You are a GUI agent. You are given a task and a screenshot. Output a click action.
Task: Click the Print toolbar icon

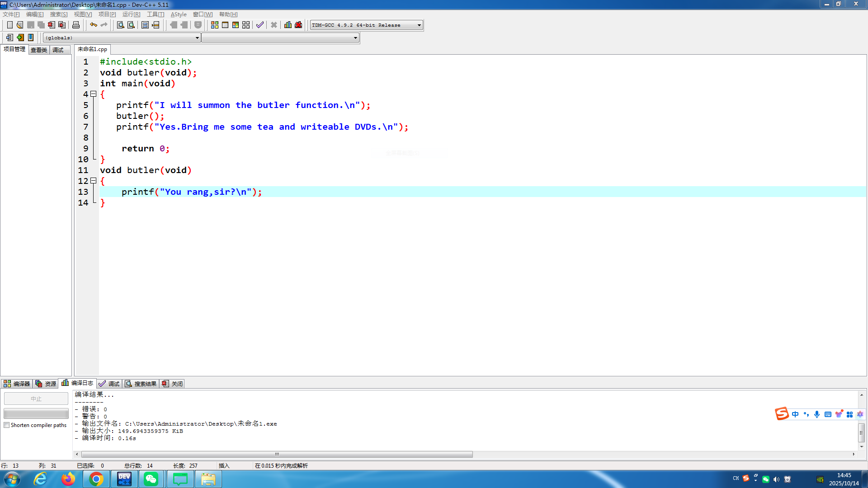click(x=76, y=25)
